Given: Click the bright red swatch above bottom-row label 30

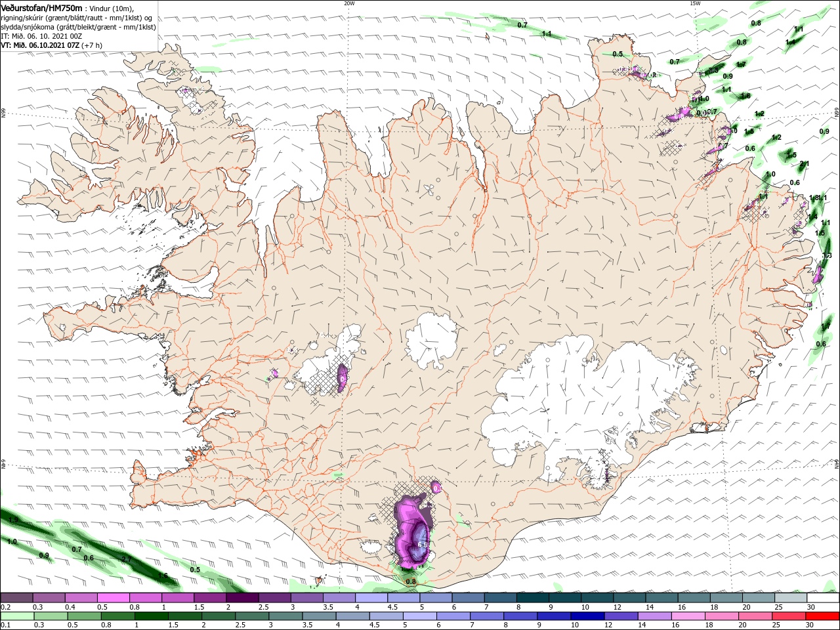Looking at the screenshot, I should pos(823,617).
